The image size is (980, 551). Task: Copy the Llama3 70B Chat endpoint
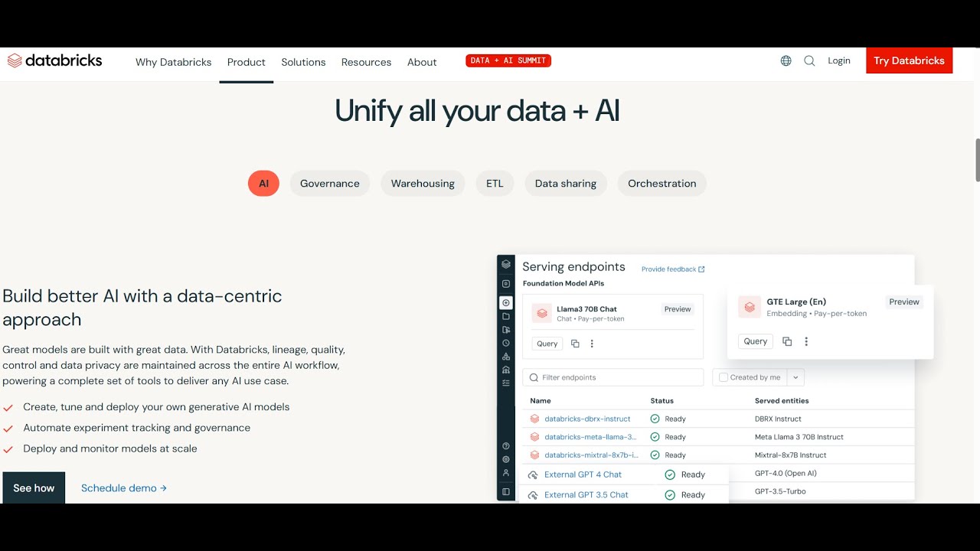575,344
